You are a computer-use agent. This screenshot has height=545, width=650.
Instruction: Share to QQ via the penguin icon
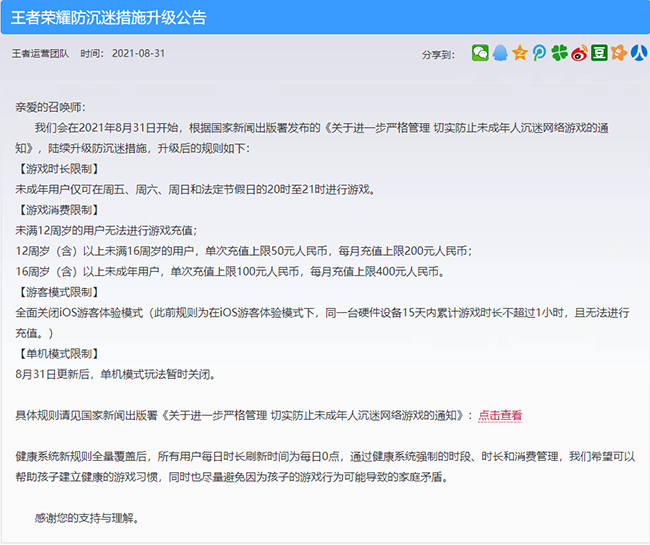pos(500,53)
